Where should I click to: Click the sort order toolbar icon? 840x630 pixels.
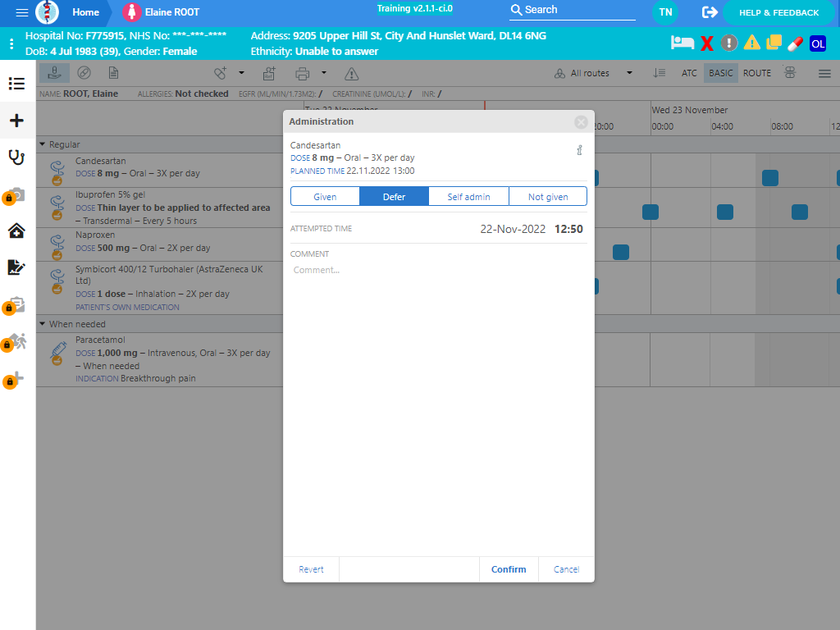pyautogui.click(x=659, y=73)
